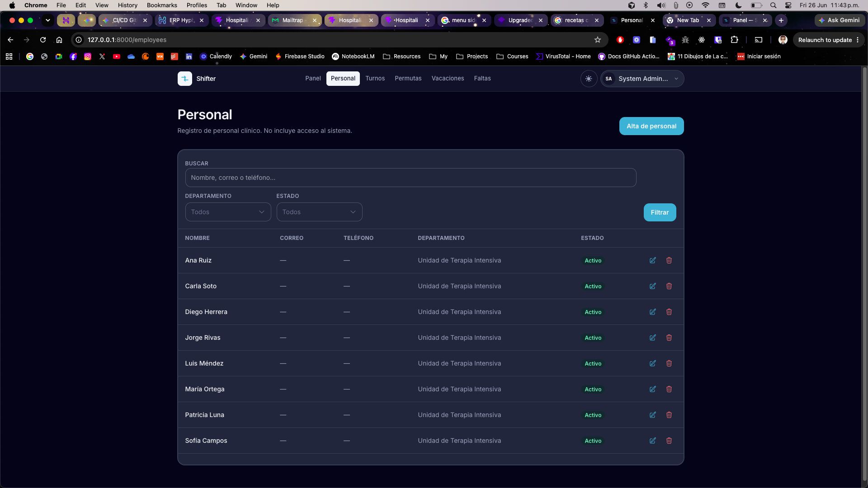
Task: Open Firebase Studio bookmark
Action: tap(300, 56)
